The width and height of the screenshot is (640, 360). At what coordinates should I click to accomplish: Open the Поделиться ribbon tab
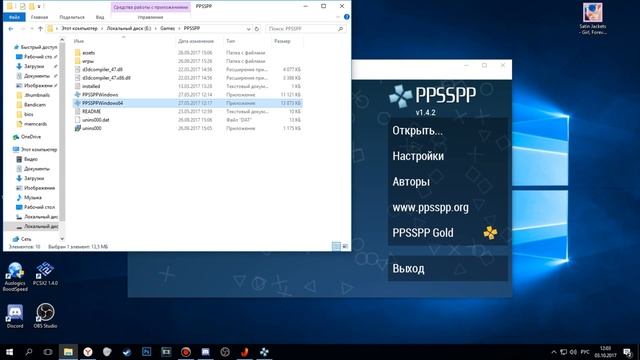72,17
